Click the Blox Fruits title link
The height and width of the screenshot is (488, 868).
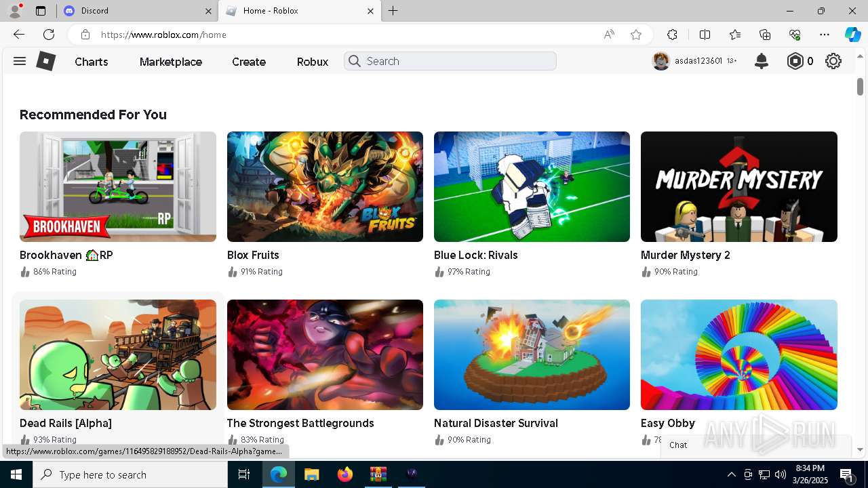pyautogui.click(x=253, y=255)
